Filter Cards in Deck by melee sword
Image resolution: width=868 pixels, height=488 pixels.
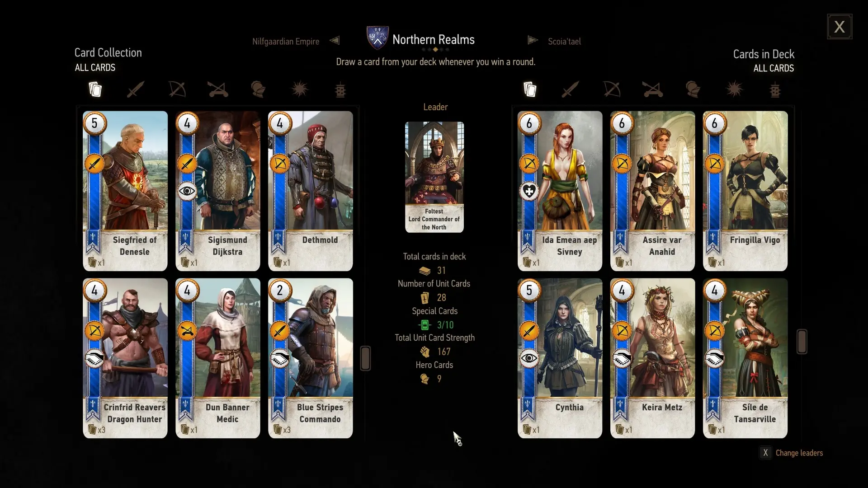(x=570, y=89)
